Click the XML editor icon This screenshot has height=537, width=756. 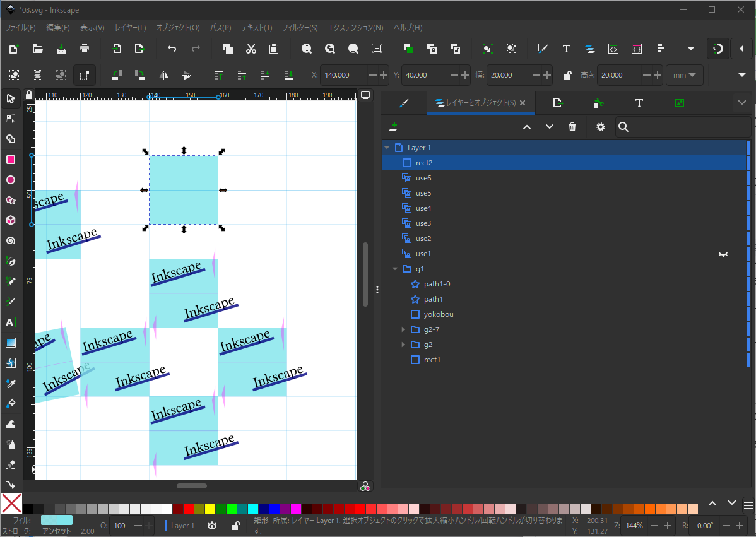[613, 49]
